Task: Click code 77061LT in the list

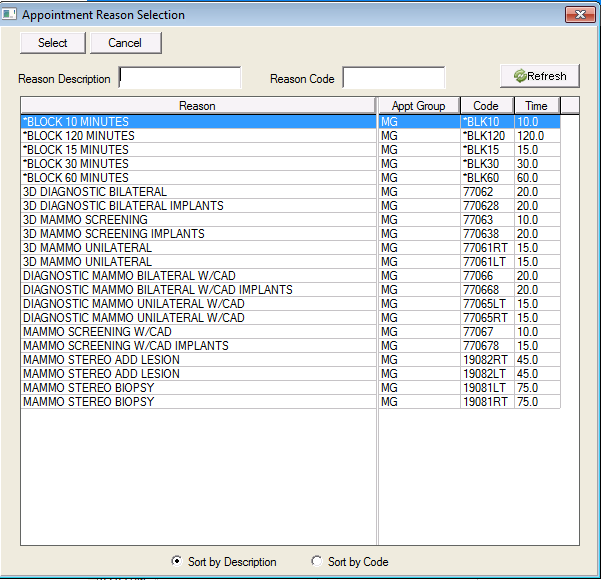Action: 485,262
